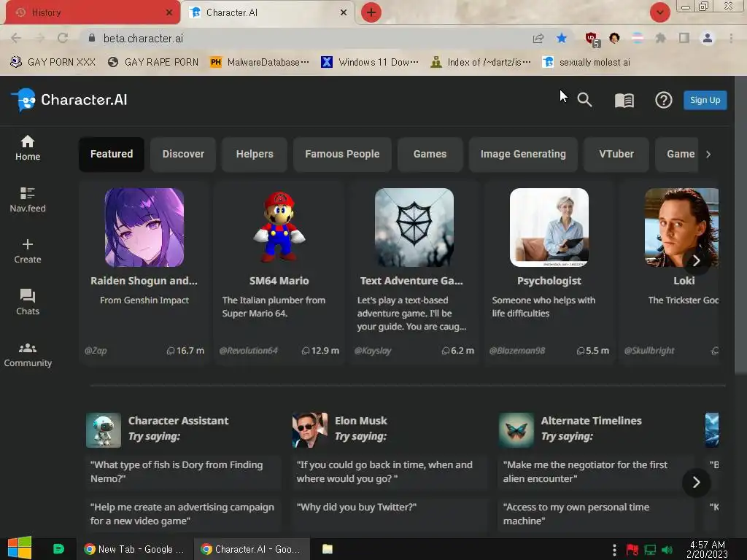Open the help question mark icon
This screenshot has width=747, height=560.
pyautogui.click(x=664, y=100)
